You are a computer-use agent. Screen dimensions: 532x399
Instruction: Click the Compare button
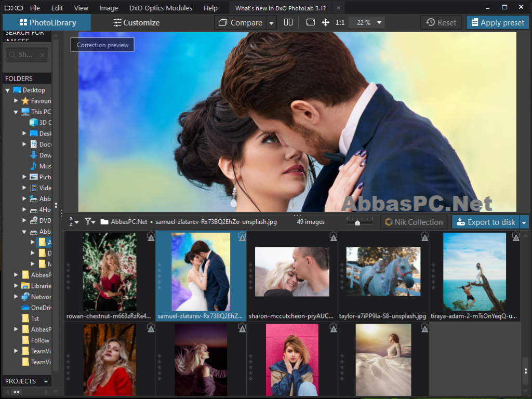point(241,23)
